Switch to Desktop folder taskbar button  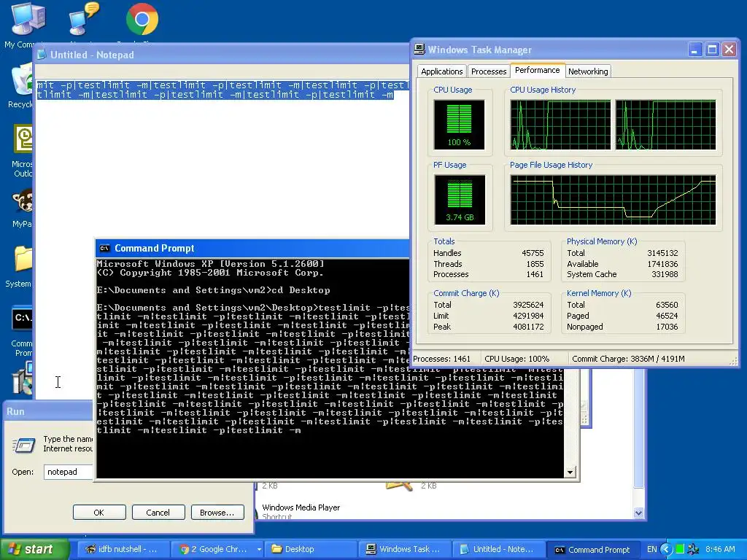pos(311,549)
